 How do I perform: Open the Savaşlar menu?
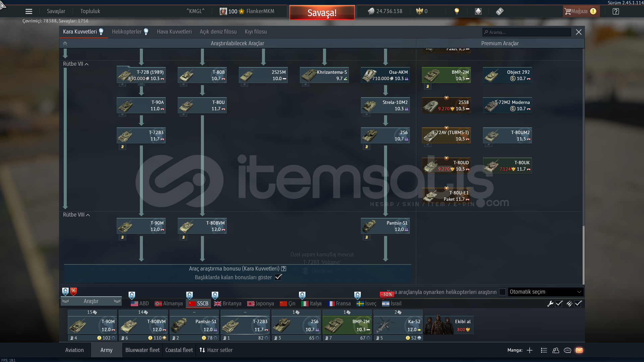point(56,11)
